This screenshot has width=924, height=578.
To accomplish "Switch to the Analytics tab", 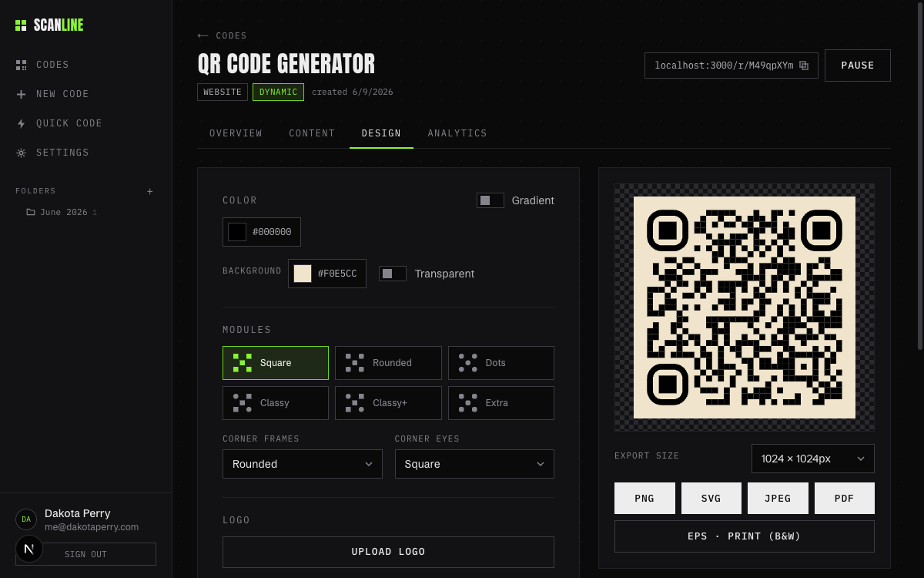I will click(x=457, y=133).
